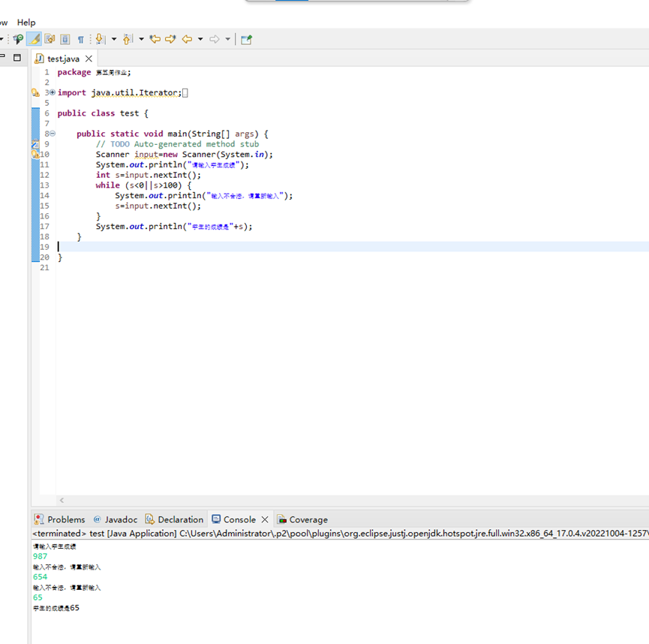Open the Help menu
Viewport: 649px width, 644px height.
26,23
